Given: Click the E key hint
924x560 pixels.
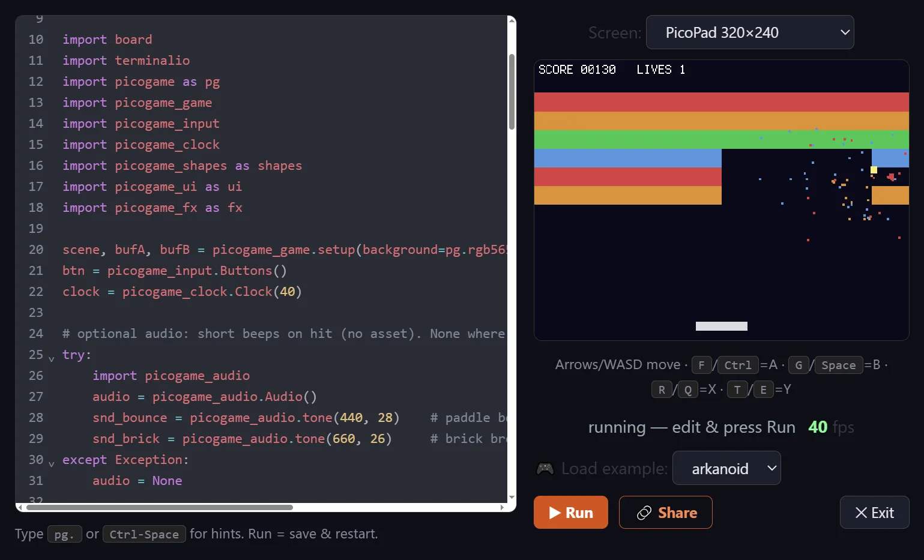Looking at the screenshot, I should coord(763,390).
